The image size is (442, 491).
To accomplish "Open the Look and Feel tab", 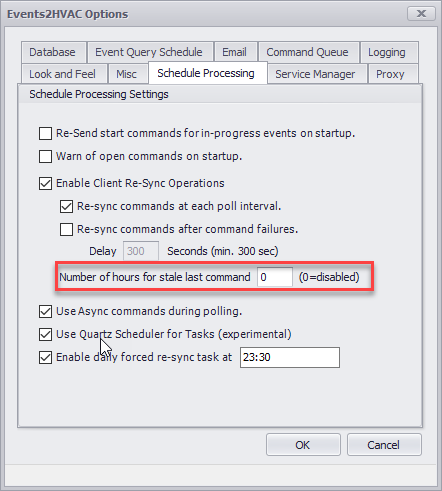I will click(64, 74).
